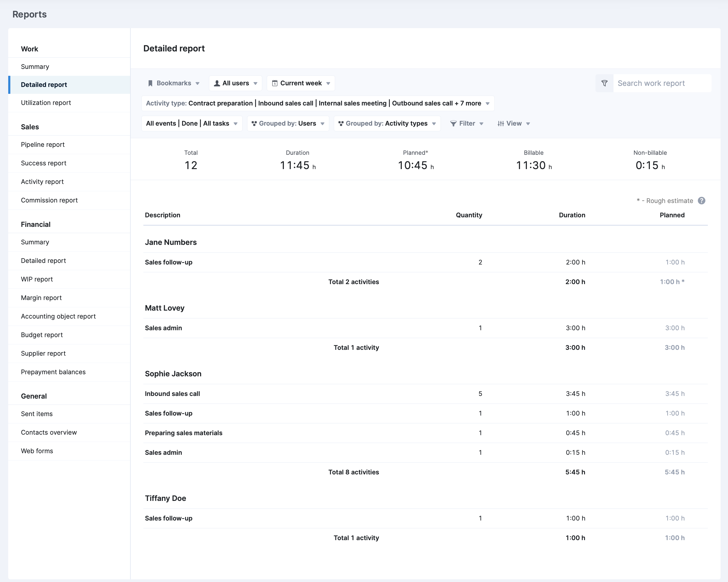Open Sent items

(x=69, y=414)
